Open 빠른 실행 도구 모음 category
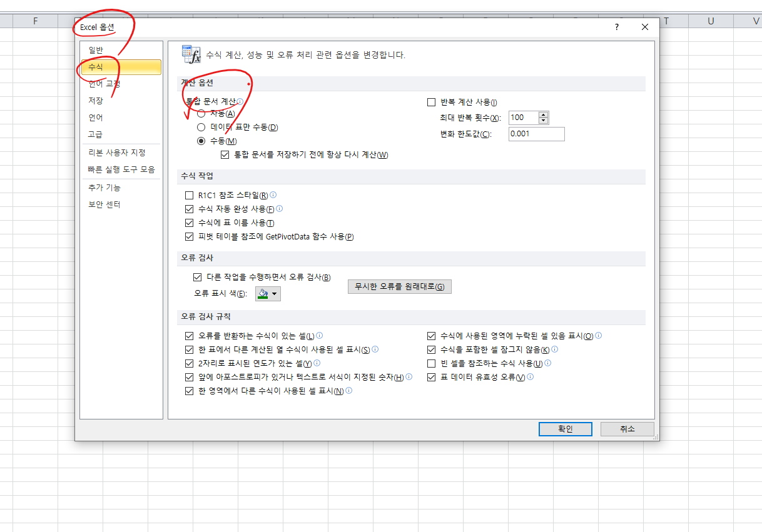Screen dimensions: 762x532 (121, 169)
